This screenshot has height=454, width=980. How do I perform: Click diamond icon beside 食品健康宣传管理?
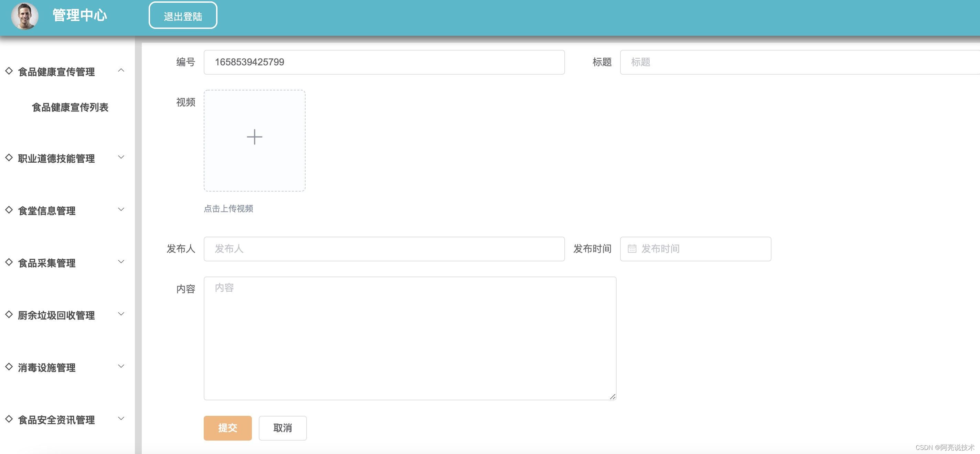pyautogui.click(x=9, y=71)
